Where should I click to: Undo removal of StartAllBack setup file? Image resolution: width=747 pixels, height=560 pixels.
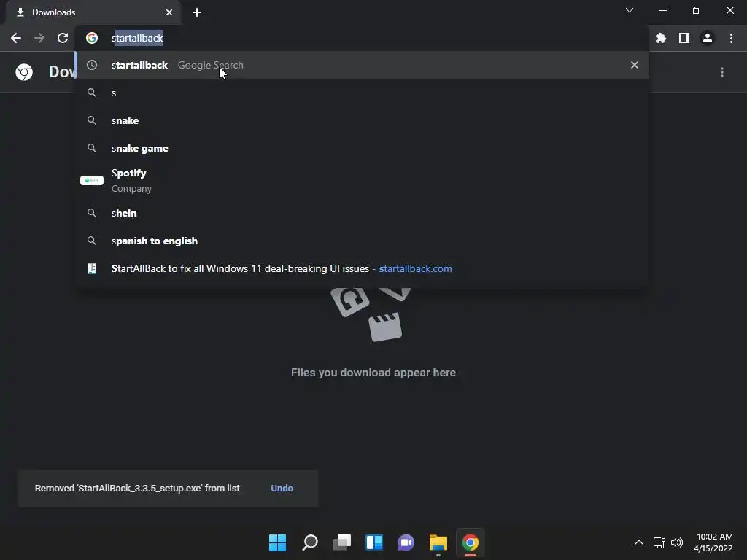[x=282, y=488]
